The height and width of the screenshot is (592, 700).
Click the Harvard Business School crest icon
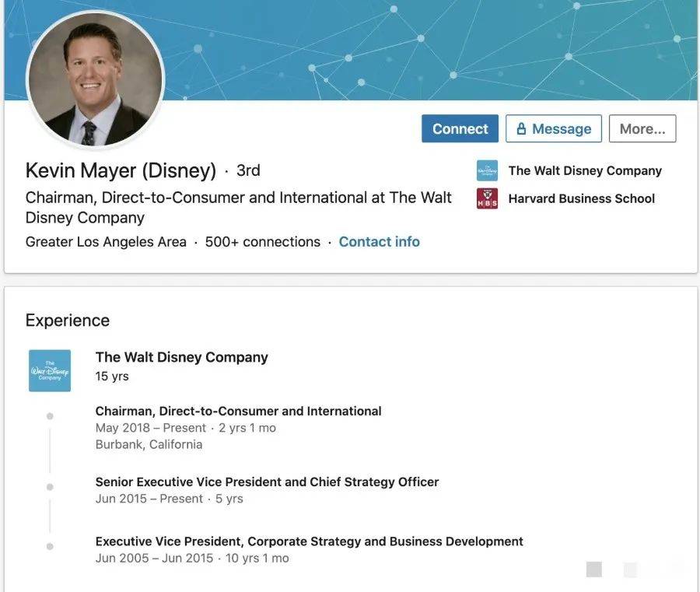coord(487,198)
